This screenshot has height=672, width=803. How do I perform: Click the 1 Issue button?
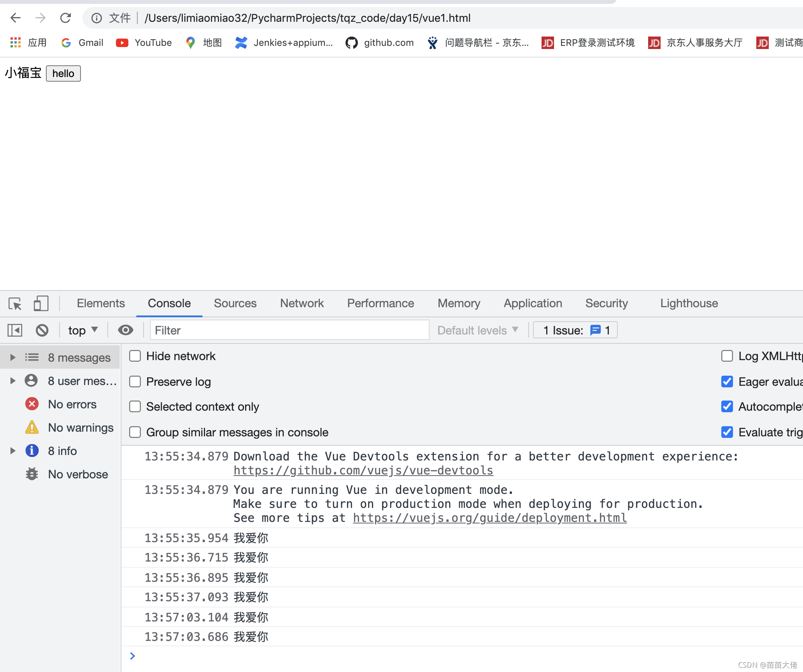[575, 331]
